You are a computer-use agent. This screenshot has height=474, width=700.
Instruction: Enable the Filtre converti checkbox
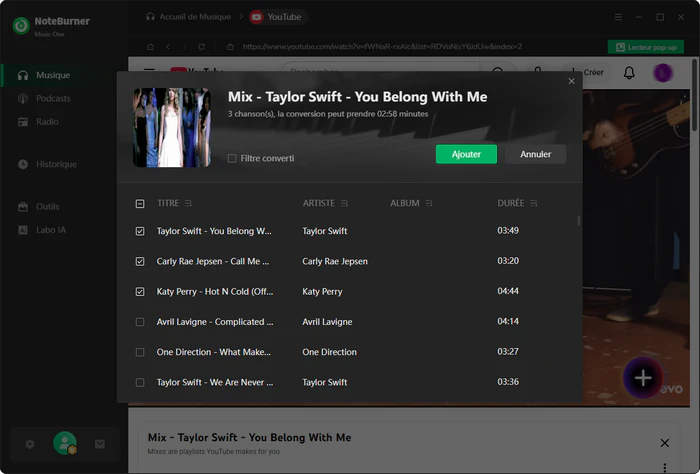[x=232, y=158]
